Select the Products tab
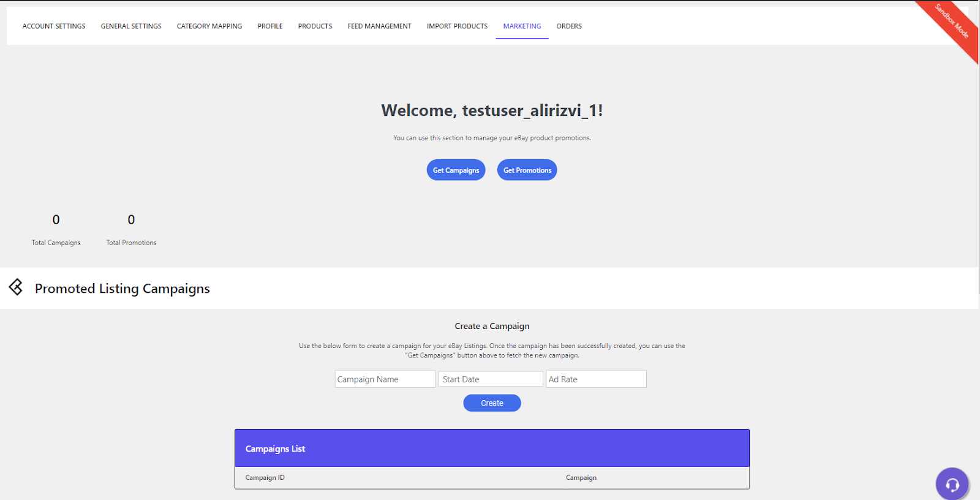Image resolution: width=980 pixels, height=500 pixels. click(315, 26)
